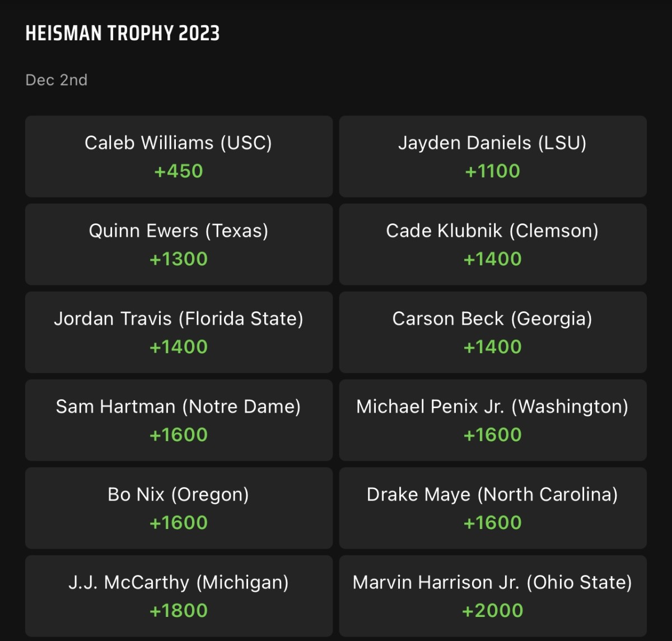Click the +1300 odds value
The image size is (672, 641).
pyautogui.click(x=179, y=259)
